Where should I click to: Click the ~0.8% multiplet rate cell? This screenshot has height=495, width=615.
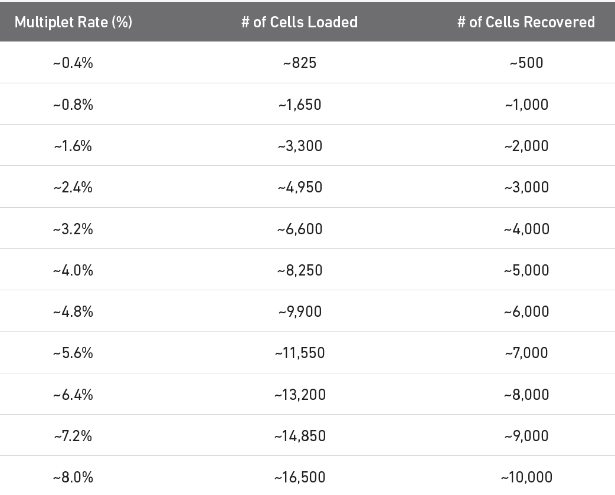[x=71, y=104]
